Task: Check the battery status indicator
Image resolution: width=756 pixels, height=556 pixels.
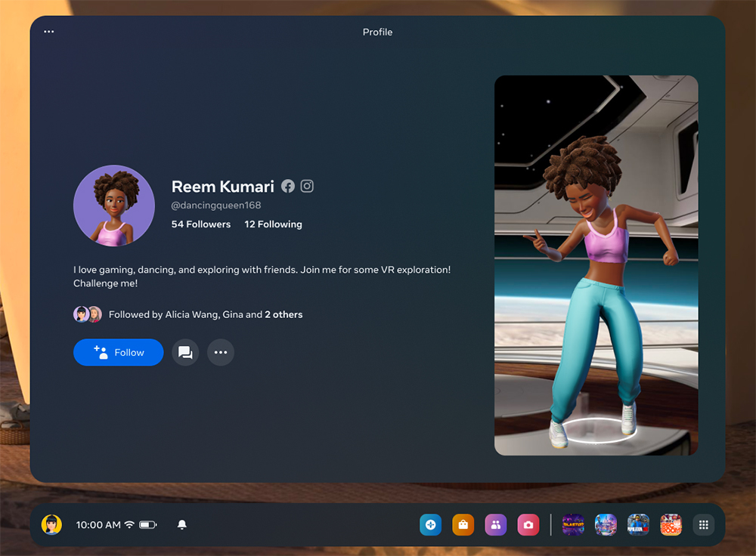Action: (x=147, y=524)
